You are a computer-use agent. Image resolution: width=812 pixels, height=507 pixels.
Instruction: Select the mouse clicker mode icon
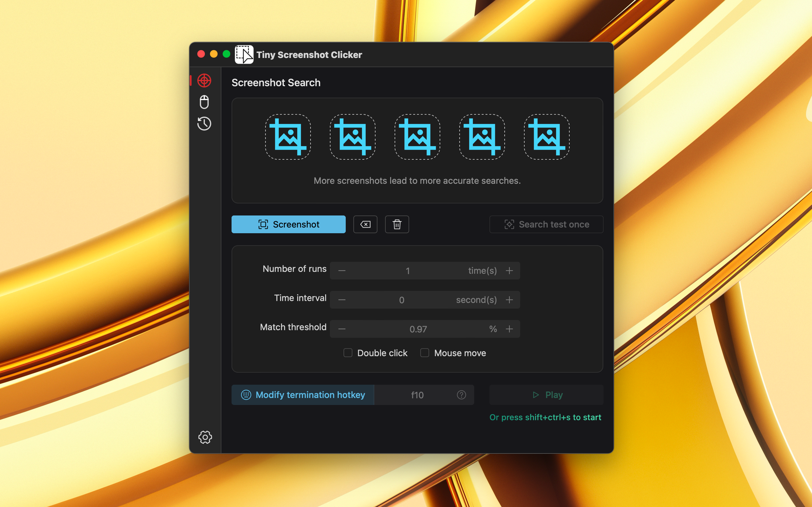[x=205, y=102]
